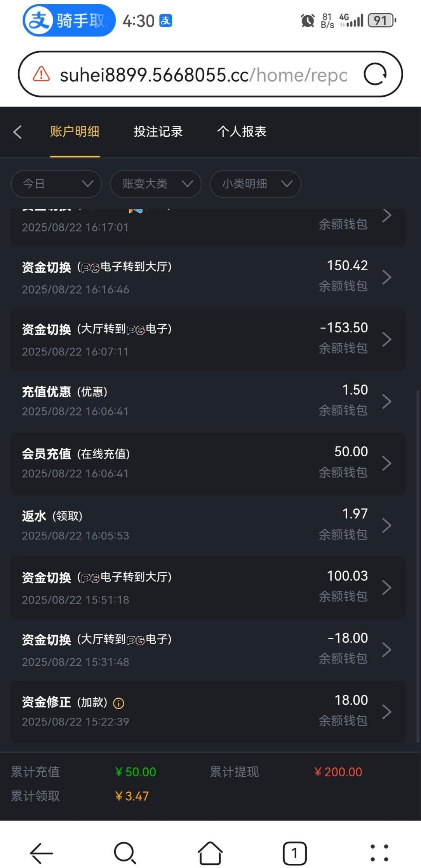Switch to the 投注记录 tab
Image resolution: width=421 pixels, height=868 pixels.
(x=158, y=132)
